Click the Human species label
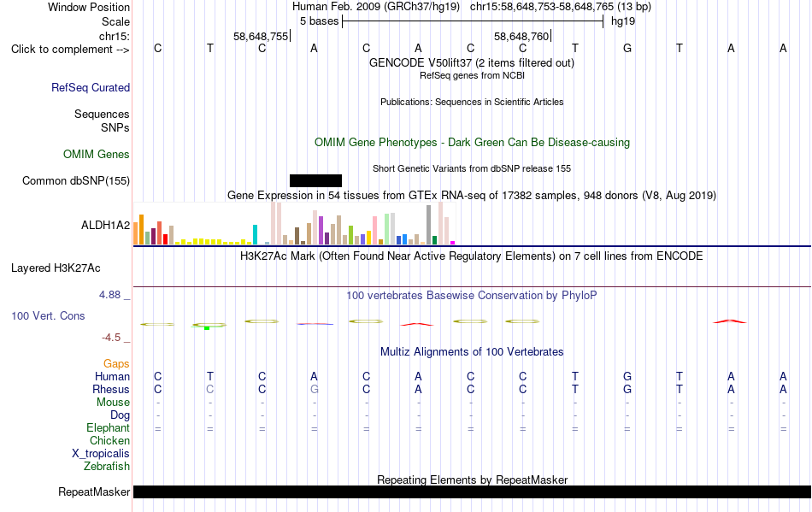This screenshot has height=512, width=812. (112, 376)
